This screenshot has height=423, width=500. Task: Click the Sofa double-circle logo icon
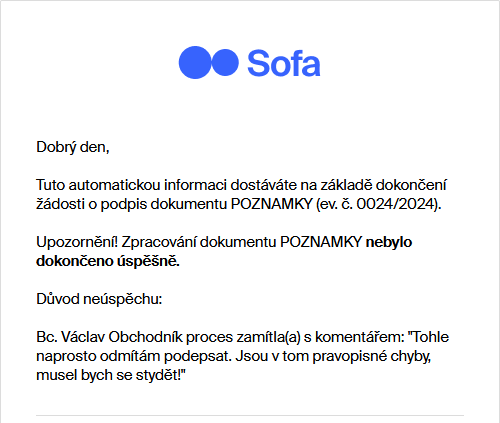point(209,62)
